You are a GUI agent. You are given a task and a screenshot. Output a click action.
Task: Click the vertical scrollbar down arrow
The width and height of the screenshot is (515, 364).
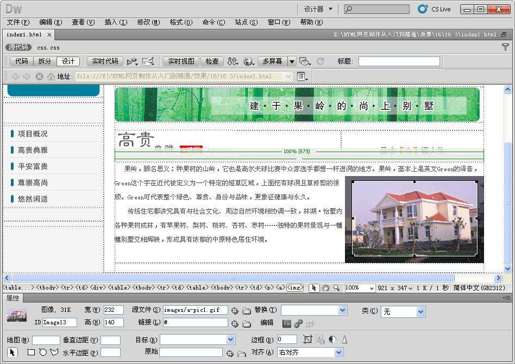[508, 268]
